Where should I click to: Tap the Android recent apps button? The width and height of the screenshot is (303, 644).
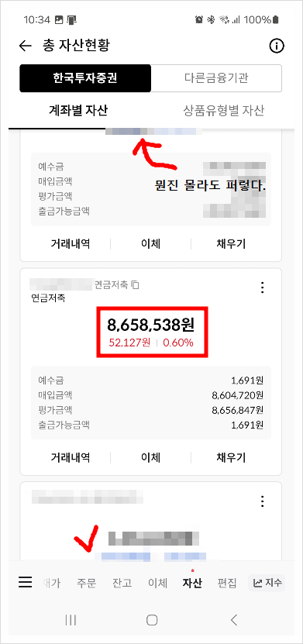(x=71, y=620)
